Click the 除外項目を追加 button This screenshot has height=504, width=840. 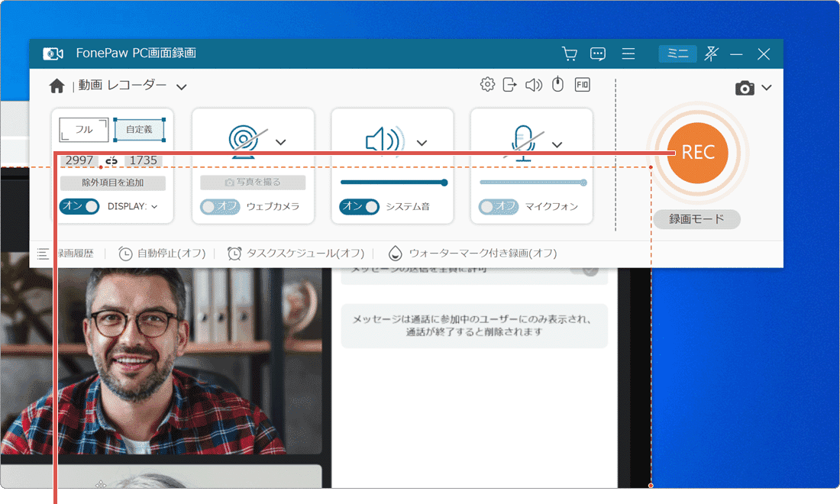click(113, 183)
